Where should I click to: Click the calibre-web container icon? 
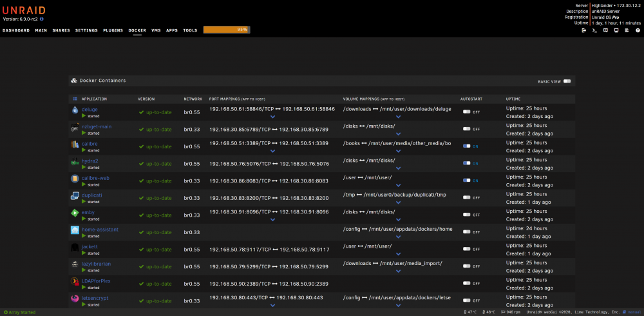click(x=75, y=179)
